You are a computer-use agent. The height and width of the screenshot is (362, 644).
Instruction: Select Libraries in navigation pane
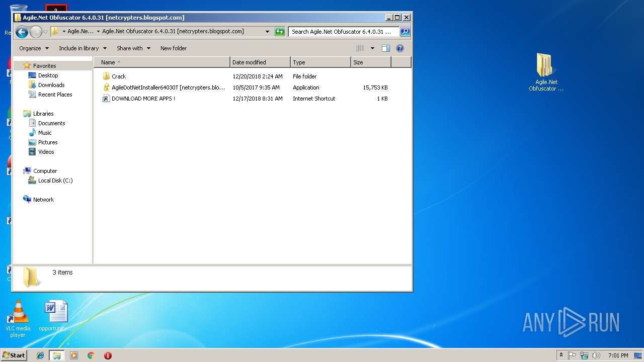[x=43, y=114]
